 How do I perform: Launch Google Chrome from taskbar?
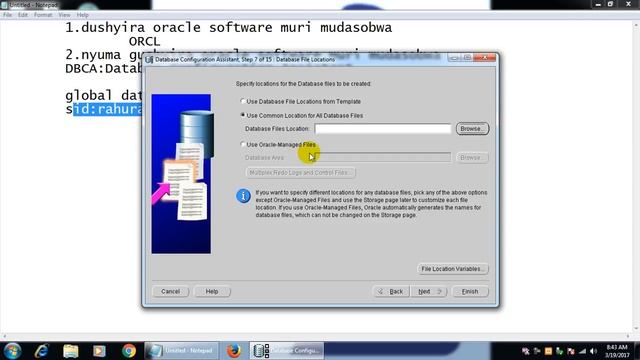[x=129, y=351]
